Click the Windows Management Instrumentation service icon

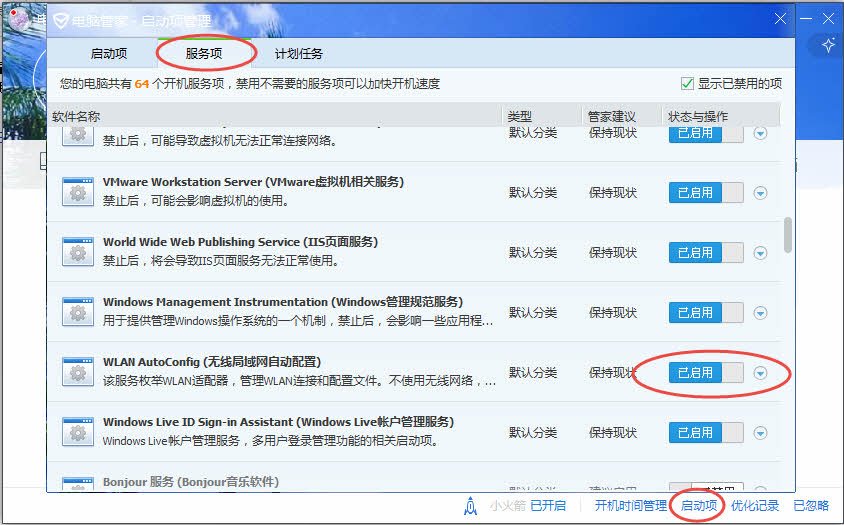78,312
